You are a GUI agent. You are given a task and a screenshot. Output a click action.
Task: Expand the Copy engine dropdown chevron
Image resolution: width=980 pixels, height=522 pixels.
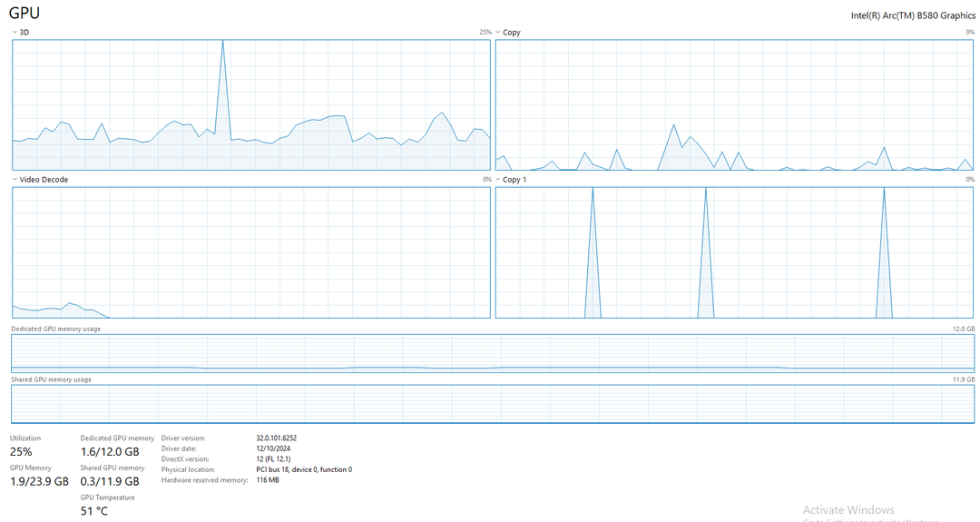point(498,33)
